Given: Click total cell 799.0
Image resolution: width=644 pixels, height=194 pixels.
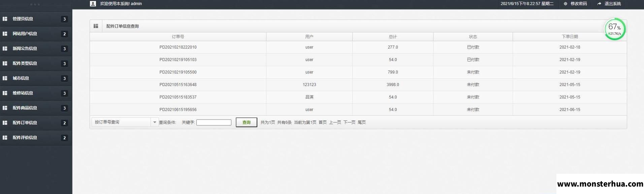Looking at the screenshot, I should coord(393,72).
